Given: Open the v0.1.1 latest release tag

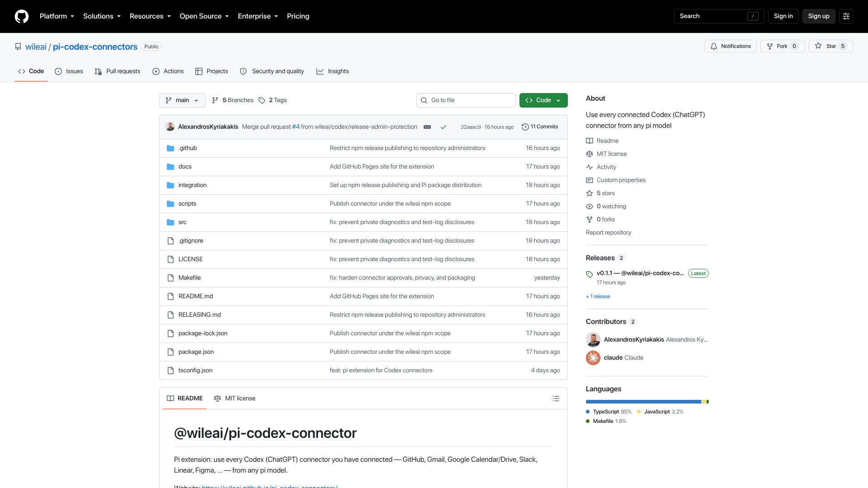Looking at the screenshot, I should (x=640, y=273).
